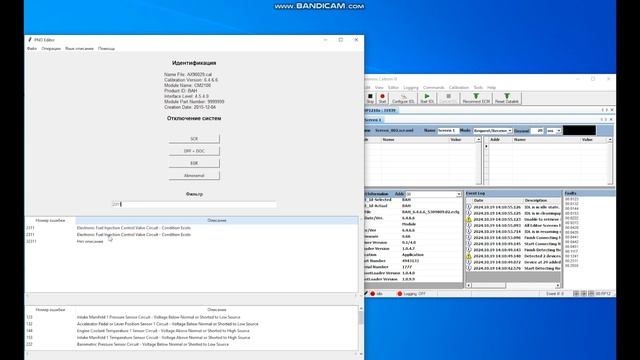Select error 123 Intake Manifold Pressure row
640x360 pixels.
[x=191, y=317]
